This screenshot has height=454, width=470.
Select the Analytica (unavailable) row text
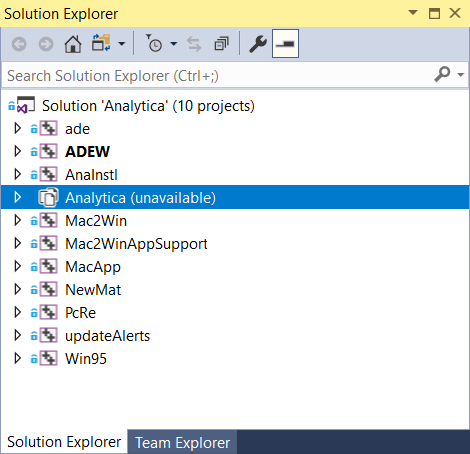[140, 198]
